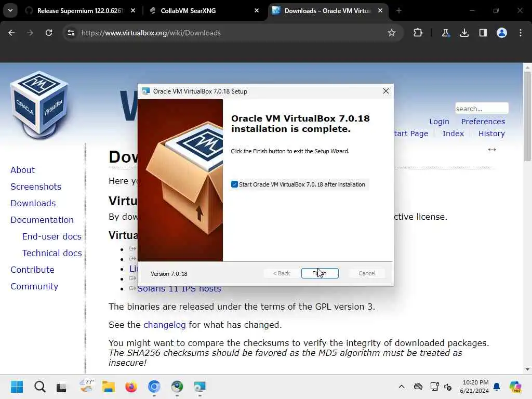The image size is (532, 399).
Task: Open the browser extensions puzzle icon
Action: (418, 33)
